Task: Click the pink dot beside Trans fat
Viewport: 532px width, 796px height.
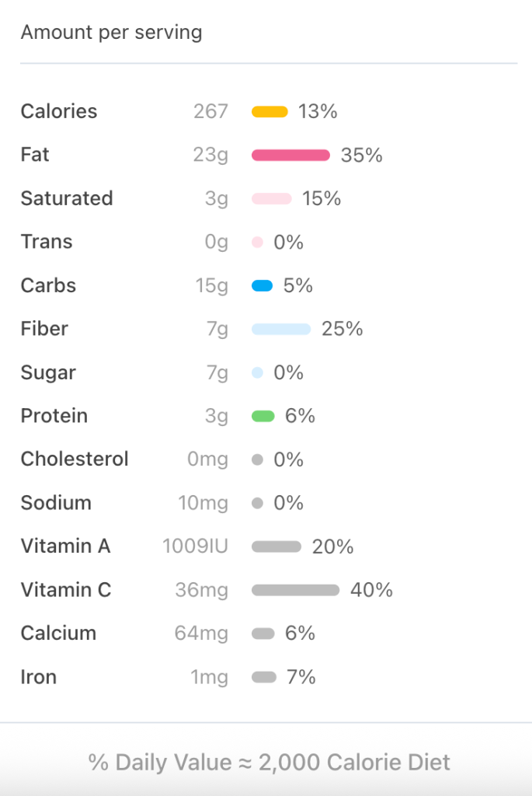Action: pos(258,243)
